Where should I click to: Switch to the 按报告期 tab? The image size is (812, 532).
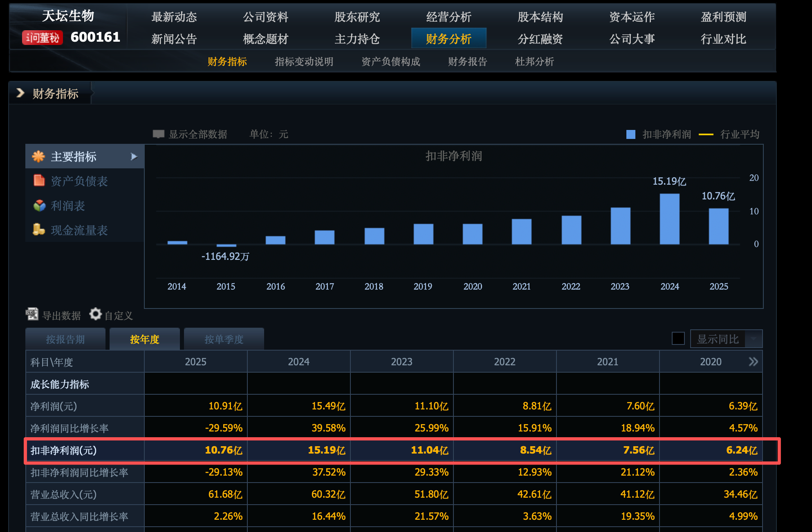[x=65, y=339]
